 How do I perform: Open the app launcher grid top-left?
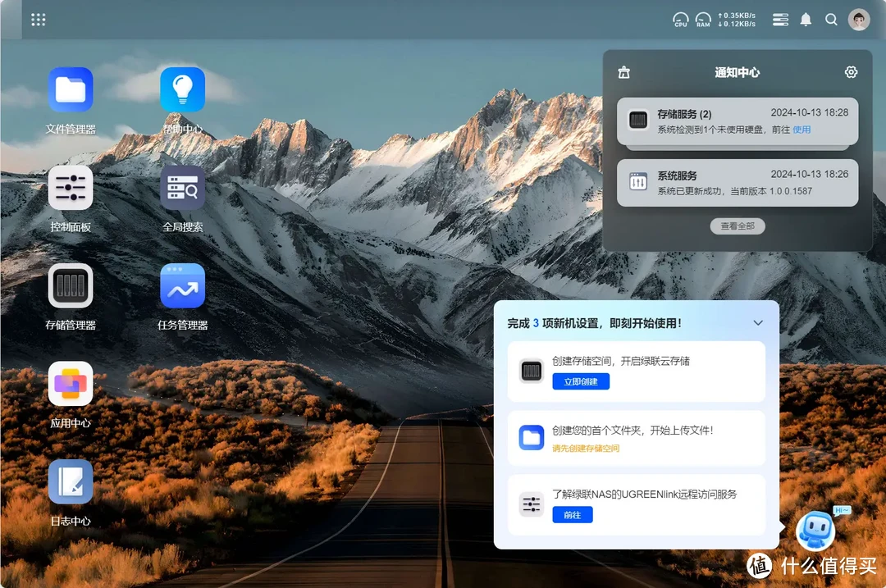[x=38, y=19]
